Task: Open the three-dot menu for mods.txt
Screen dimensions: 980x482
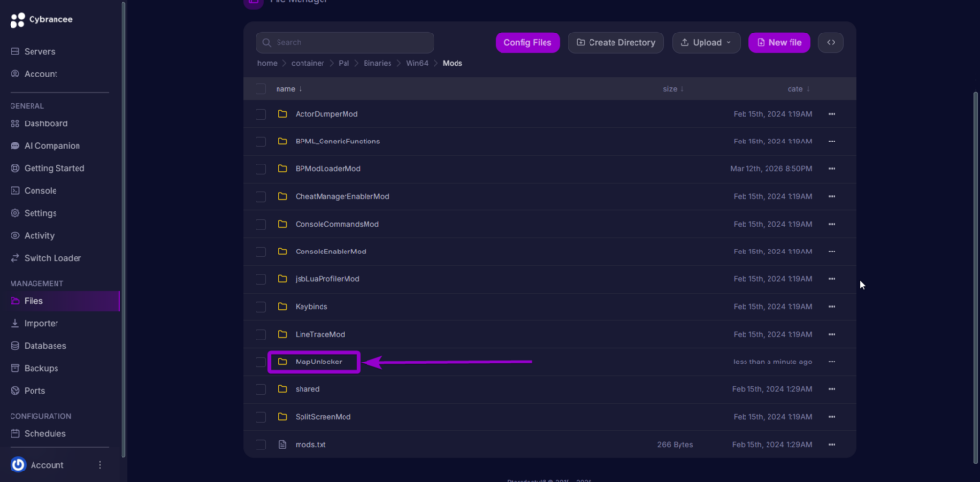Action: 832,445
